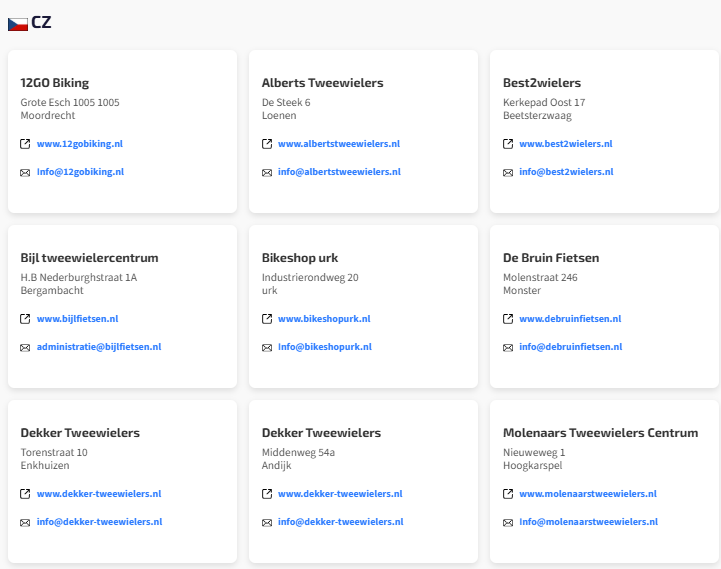The image size is (721, 569).
Task: Click the city name Bergambacht
Action: pyautogui.click(x=52, y=291)
